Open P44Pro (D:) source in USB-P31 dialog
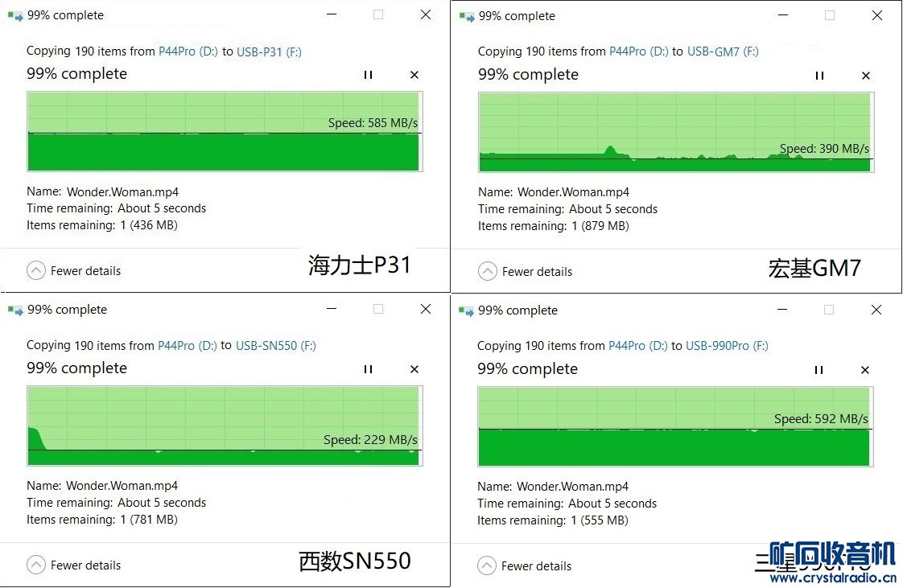The image size is (903, 588). click(x=188, y=51)
